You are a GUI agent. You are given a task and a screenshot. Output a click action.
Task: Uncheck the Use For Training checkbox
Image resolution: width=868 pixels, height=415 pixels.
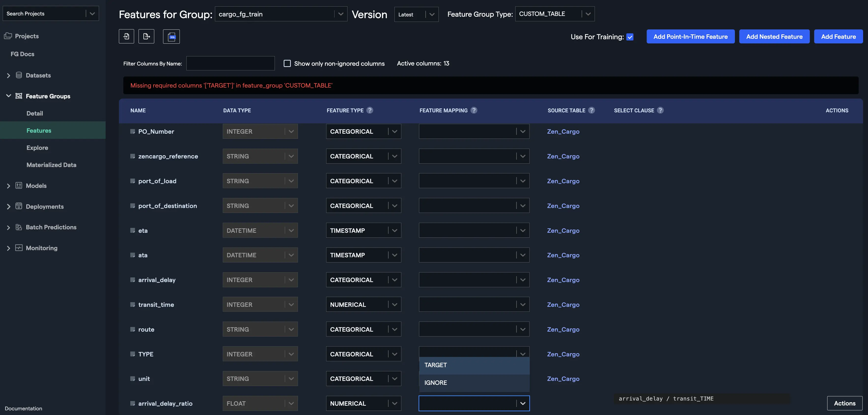click(x=630, y=37)
